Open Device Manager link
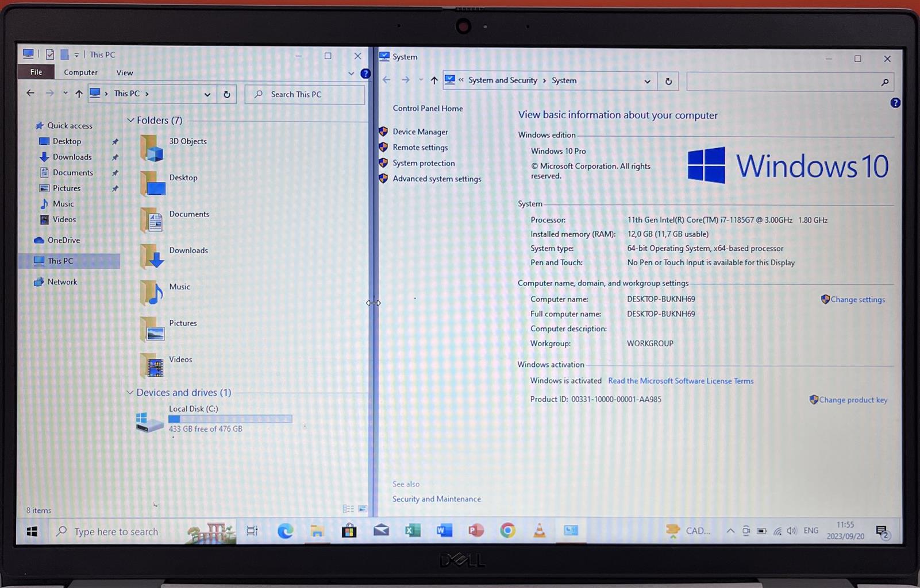Viewport: 920px width, 588px height. point(420,132)
